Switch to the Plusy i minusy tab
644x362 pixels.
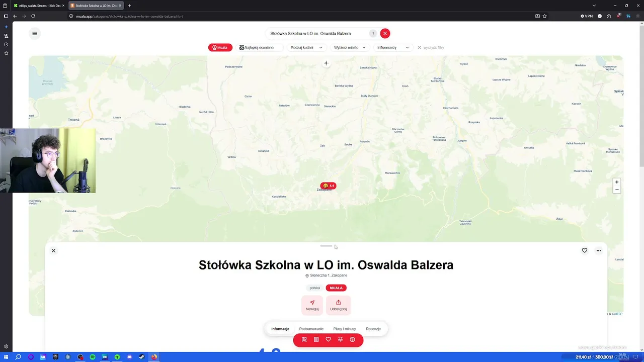point(345,329)
